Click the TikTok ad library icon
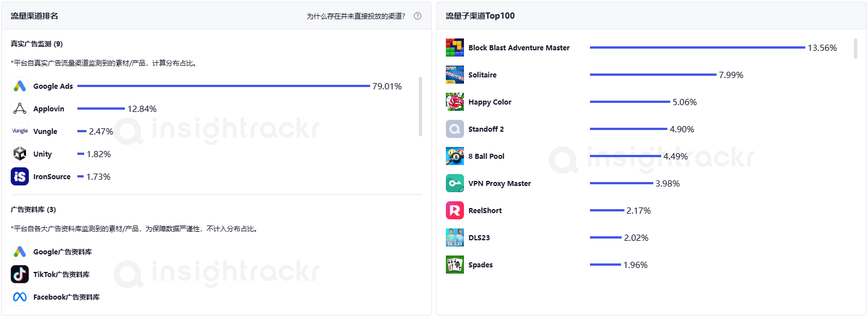The height and width of the screenshot is (316, 868). (20, 274)
